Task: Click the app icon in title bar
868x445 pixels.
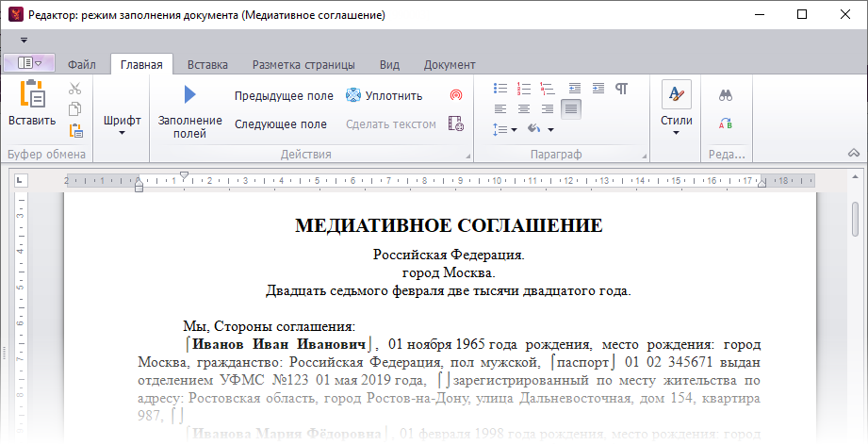Action: point(15,14)
